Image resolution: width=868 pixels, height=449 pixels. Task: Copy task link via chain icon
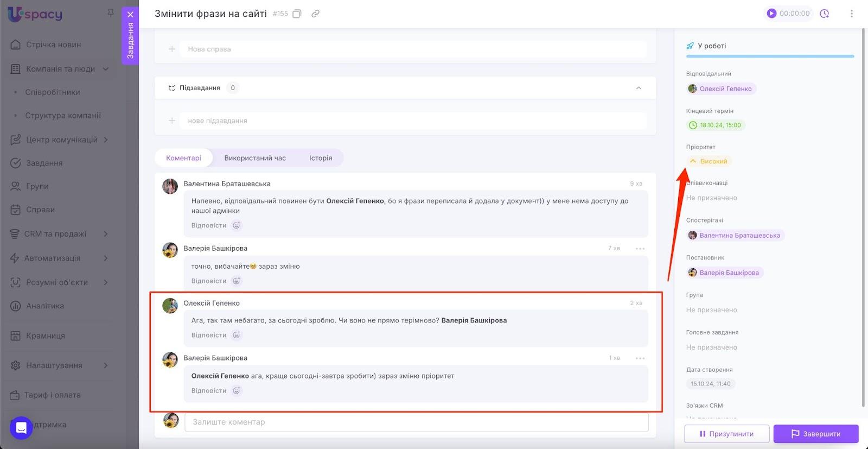(x=315, y=14)
